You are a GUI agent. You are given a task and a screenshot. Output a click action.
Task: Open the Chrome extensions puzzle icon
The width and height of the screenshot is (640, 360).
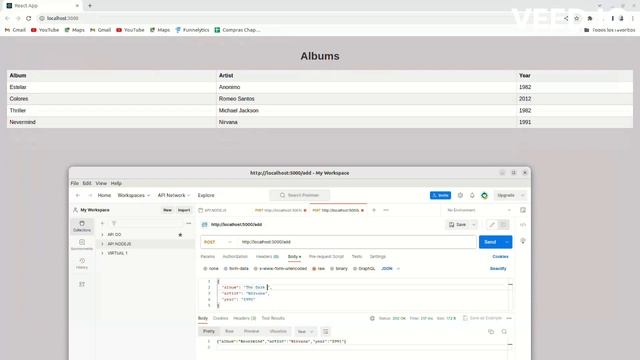[x=590, y=18]
